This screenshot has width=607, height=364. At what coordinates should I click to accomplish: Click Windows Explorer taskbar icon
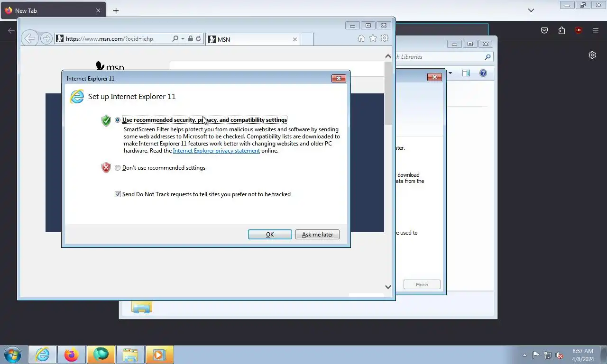[130, 355]
